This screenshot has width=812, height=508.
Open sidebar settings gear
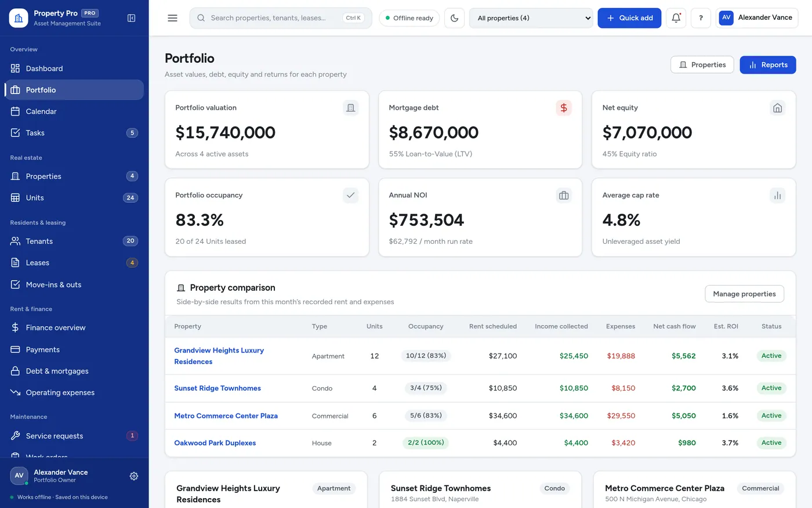(134, 476)
